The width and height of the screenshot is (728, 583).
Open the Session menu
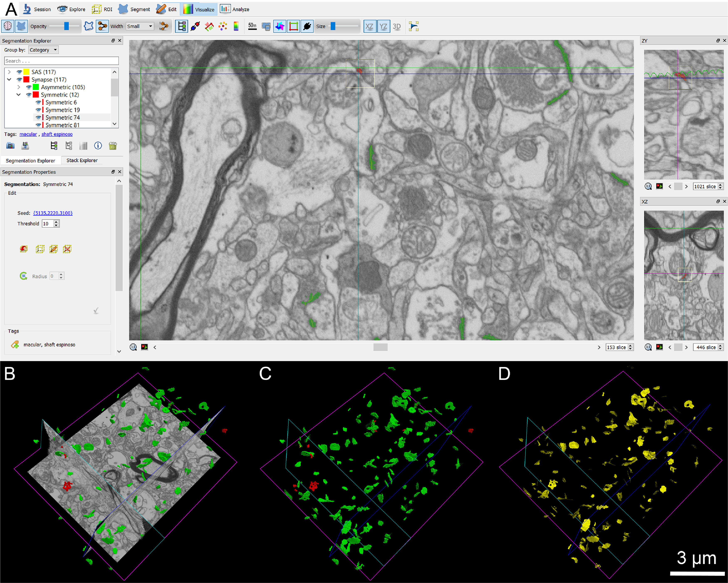[37, 9]
